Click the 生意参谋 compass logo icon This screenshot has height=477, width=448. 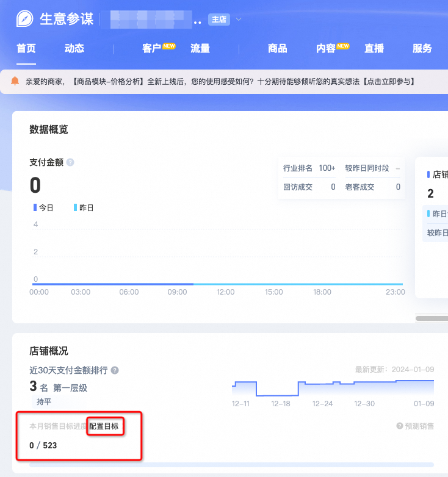pyautogui.click(x=24, y=18)
